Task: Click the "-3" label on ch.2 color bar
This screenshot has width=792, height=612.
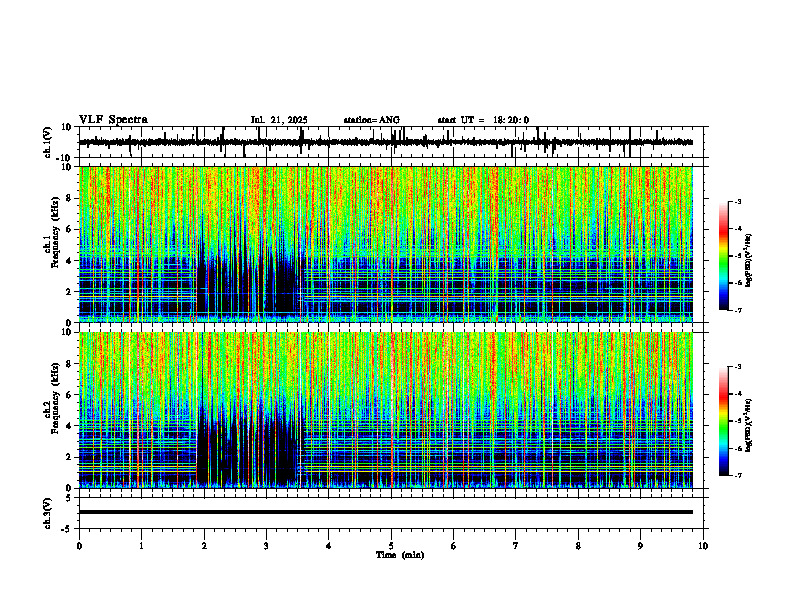Action: pyautogui.click(x=738, y=367)
